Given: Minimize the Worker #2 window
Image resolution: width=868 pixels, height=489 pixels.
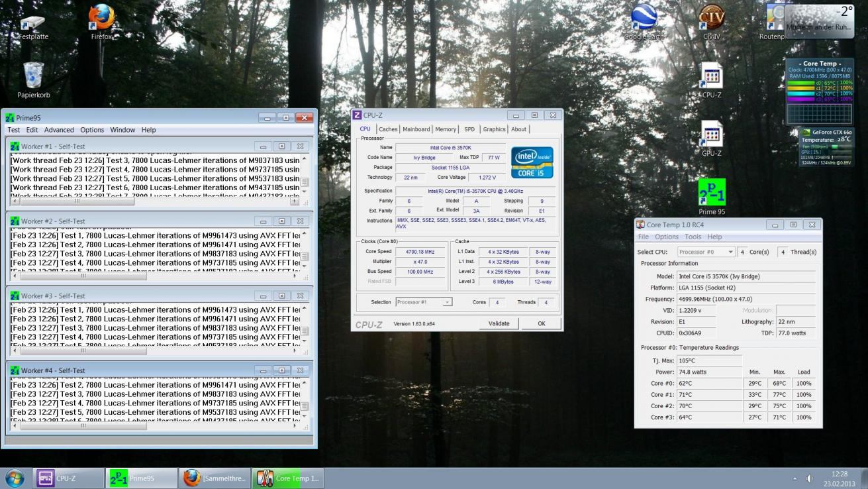Looking at the screenshot, I should click(263, 221).
